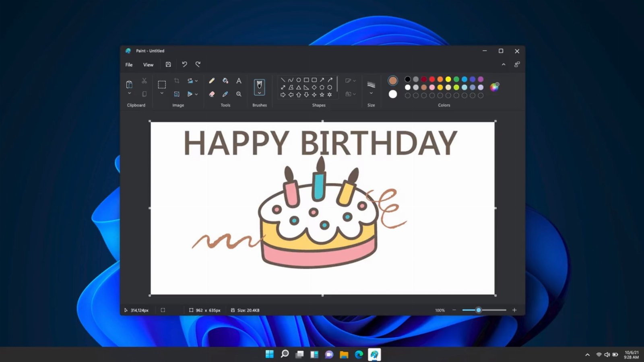Viewport: 644px width, 362px height.
Task: Select the Five-point star shape
Action: [x=322, y=95]
